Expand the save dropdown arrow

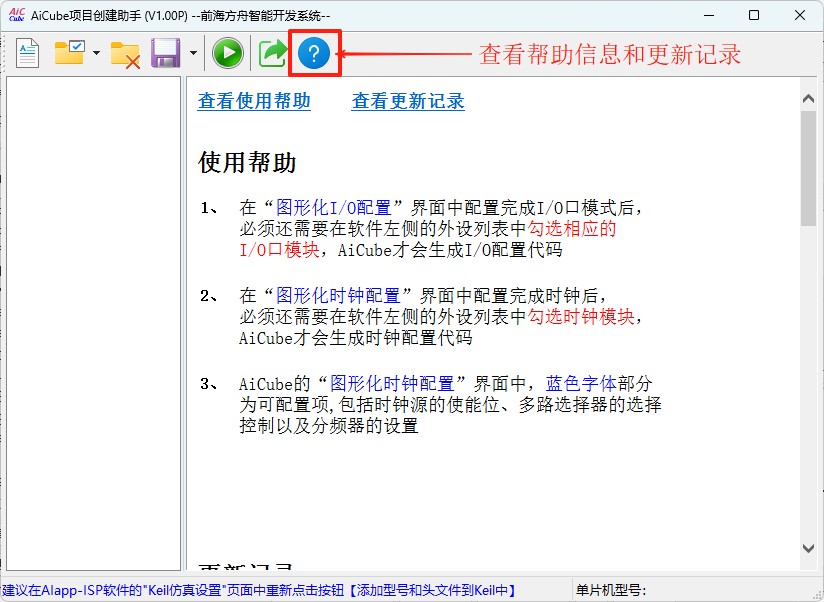pyautogui.click(x=193, y=53)
